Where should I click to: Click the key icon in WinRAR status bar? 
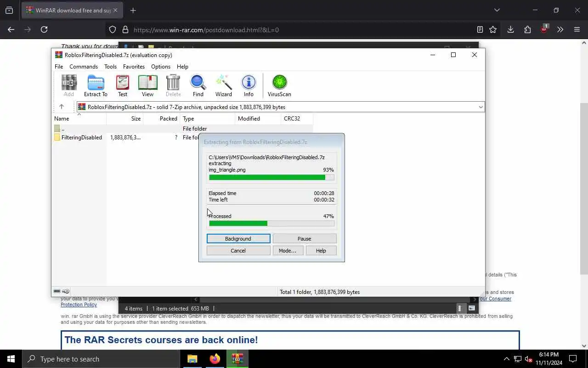66,291
